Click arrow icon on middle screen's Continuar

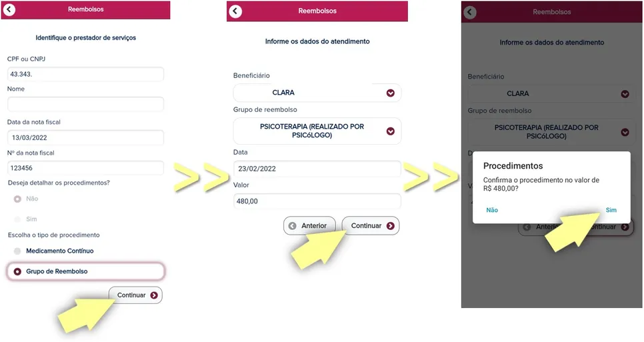point(391,226)
